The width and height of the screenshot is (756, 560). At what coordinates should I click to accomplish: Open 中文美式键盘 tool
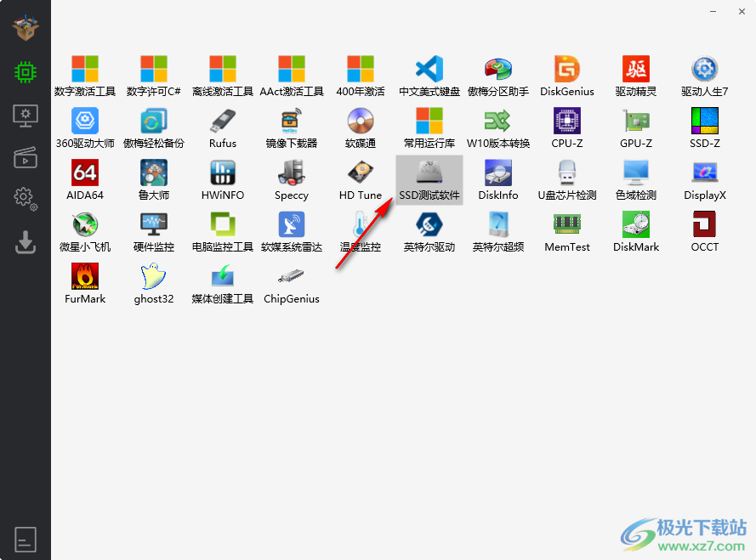tap(429, 76)
